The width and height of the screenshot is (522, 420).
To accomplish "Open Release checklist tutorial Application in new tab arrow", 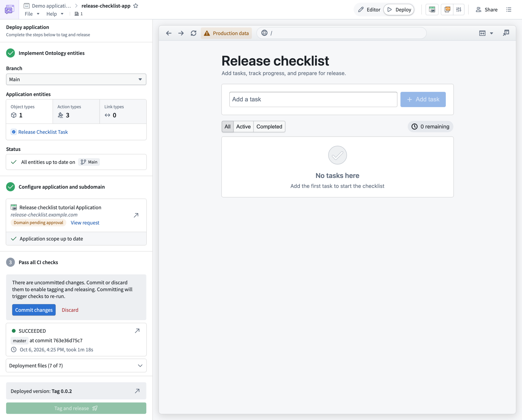I will click(x=136, y=215).
